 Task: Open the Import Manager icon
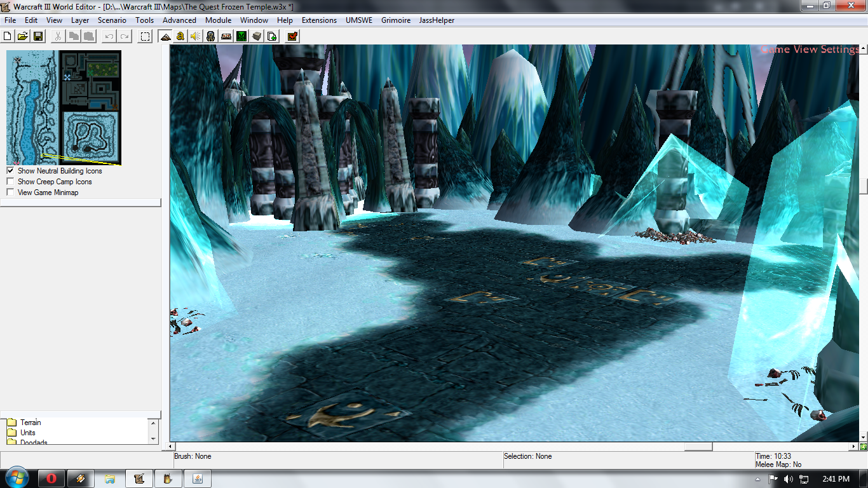tap(272, 36)
